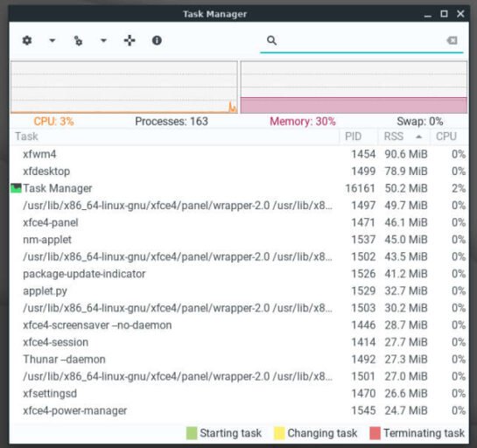This screenshot has width=477, height=448.
Task: Click the CPU usage graph
Action: coord(124,87)
